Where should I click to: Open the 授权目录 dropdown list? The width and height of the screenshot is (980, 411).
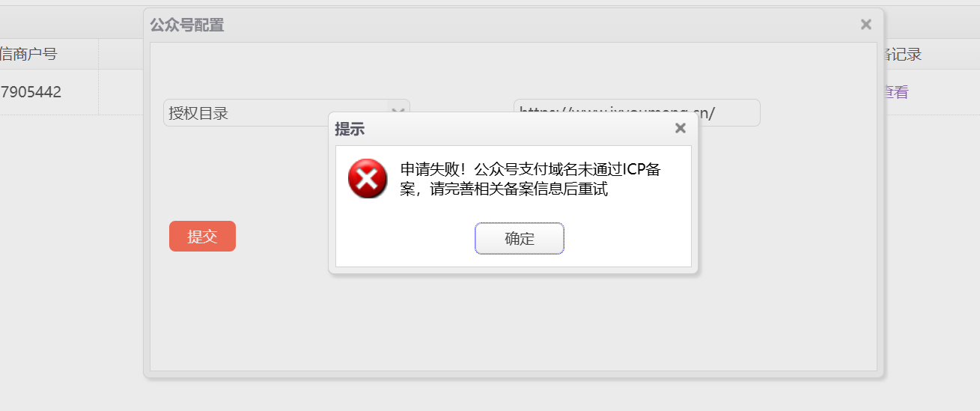(x=287, y=113)
